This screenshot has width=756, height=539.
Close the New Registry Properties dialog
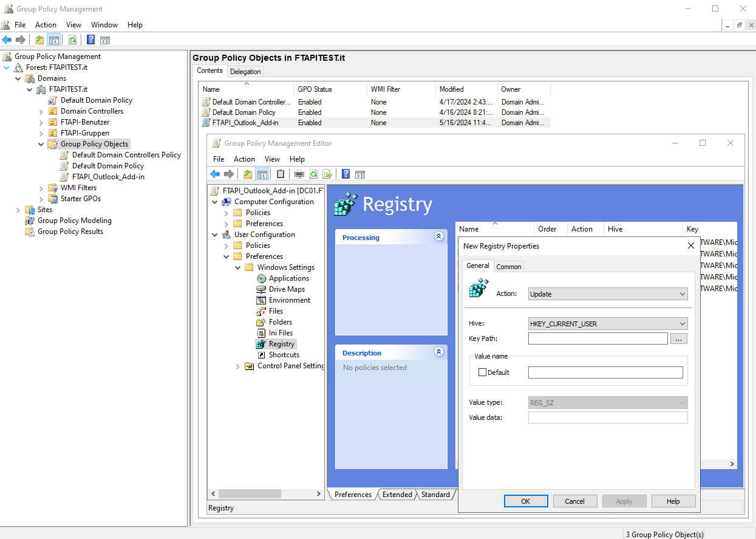[x=690, y=246]
